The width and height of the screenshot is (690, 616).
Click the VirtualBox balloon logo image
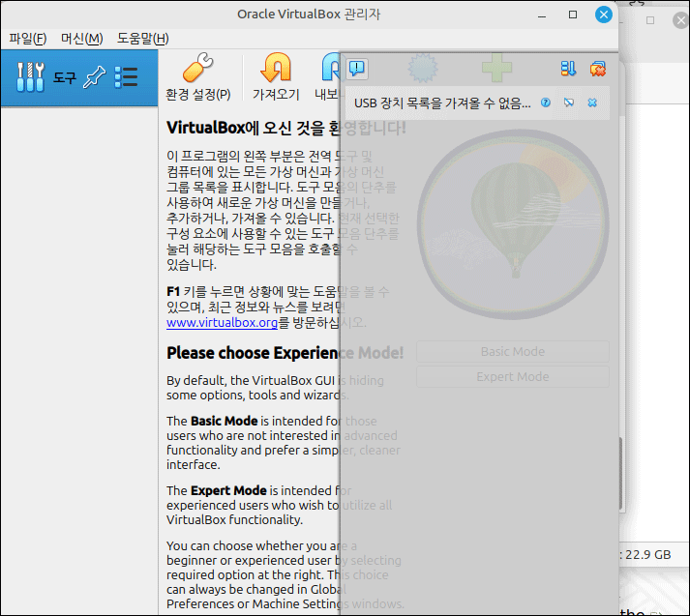tap(513, 224)
